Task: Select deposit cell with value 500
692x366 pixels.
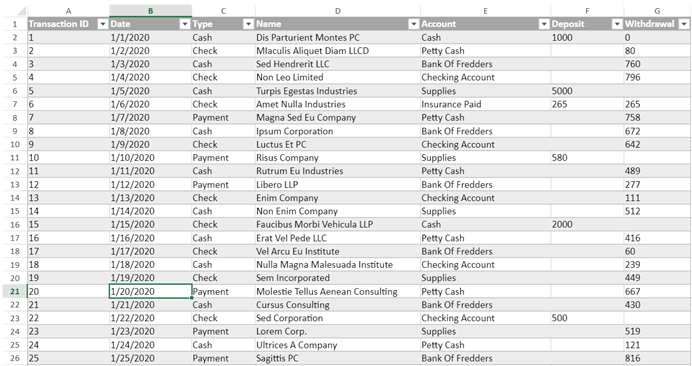Action: (x=587, y=318)
